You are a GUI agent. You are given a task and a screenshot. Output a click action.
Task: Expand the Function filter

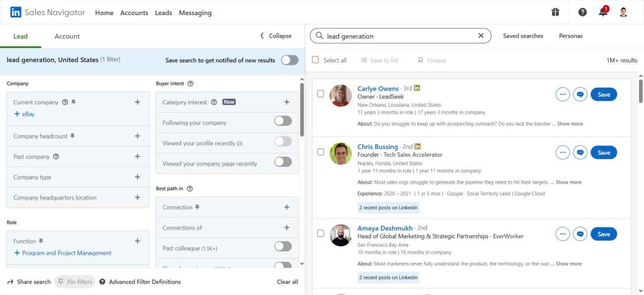click(x=138, y=241)
